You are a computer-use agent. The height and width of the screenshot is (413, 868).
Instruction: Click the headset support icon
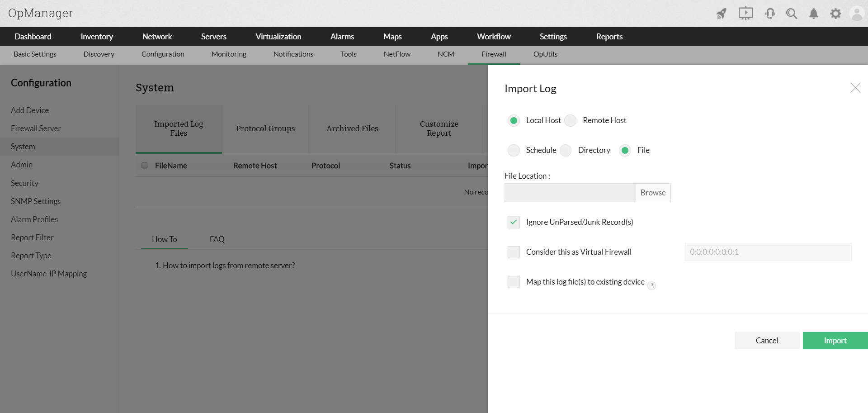(x=770, y=14)
